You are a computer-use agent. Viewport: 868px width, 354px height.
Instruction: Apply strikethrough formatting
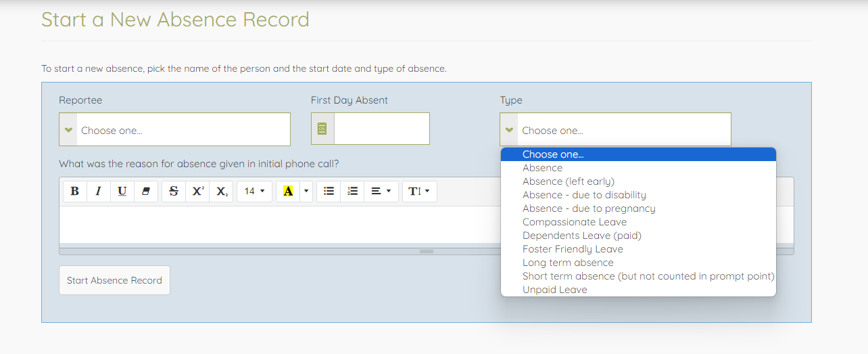pos(174,192)
